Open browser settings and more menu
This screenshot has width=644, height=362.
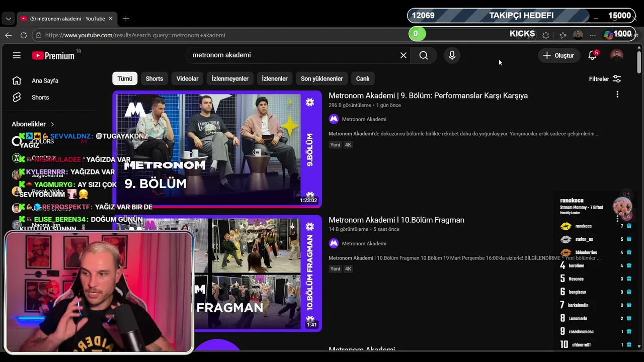[x=593, y=35]
